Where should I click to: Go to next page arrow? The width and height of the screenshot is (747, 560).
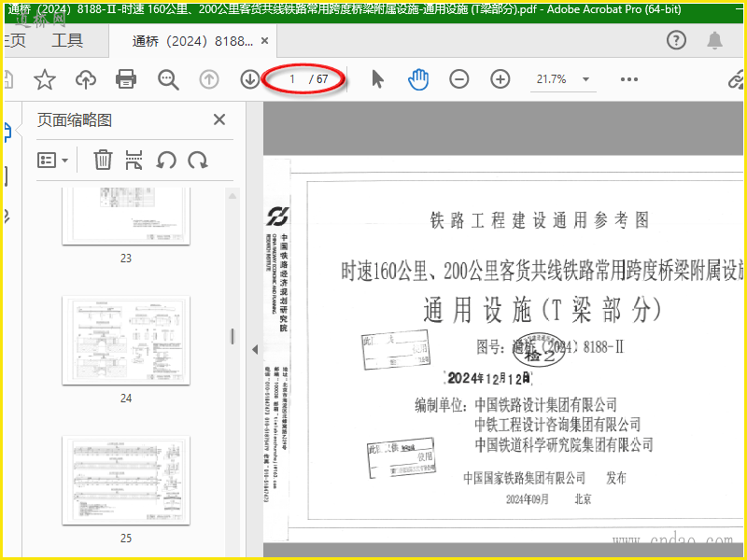pyautogui.click(x=249, y=79)
